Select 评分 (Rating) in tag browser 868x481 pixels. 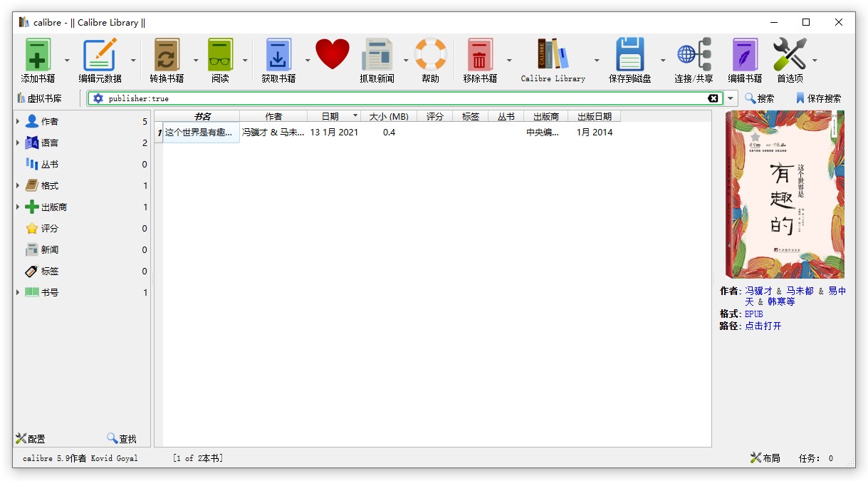coord(82,229)
